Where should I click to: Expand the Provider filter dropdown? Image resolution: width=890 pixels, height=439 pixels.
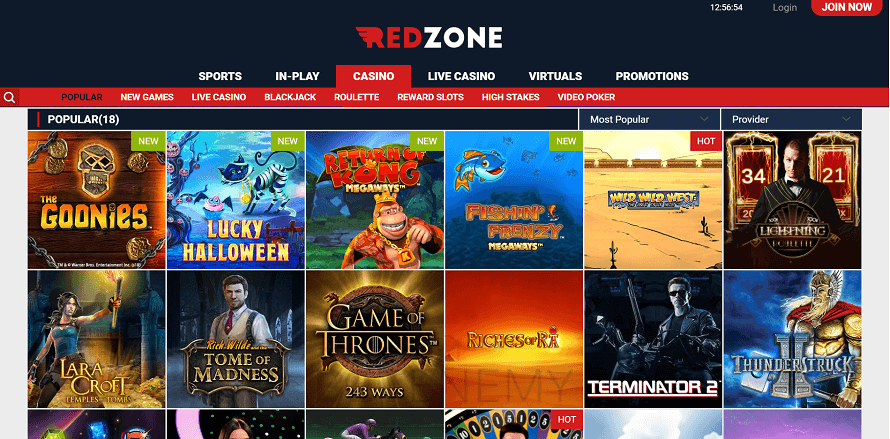791,119
